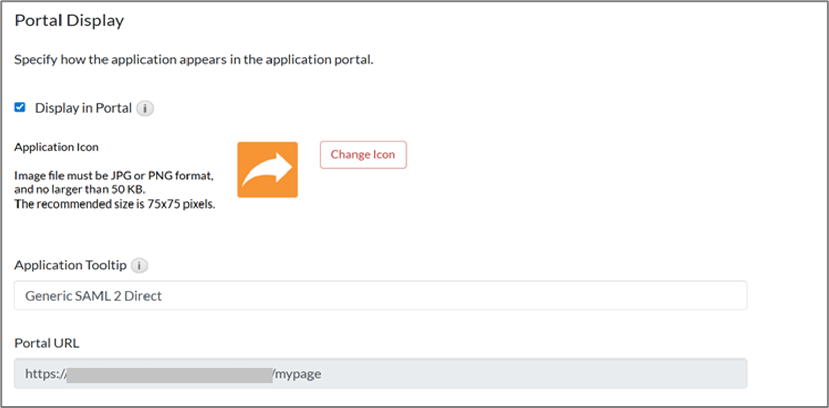Click the "Application Icon" label
Screen dimensions: 829x408
[x=56, y=147]
